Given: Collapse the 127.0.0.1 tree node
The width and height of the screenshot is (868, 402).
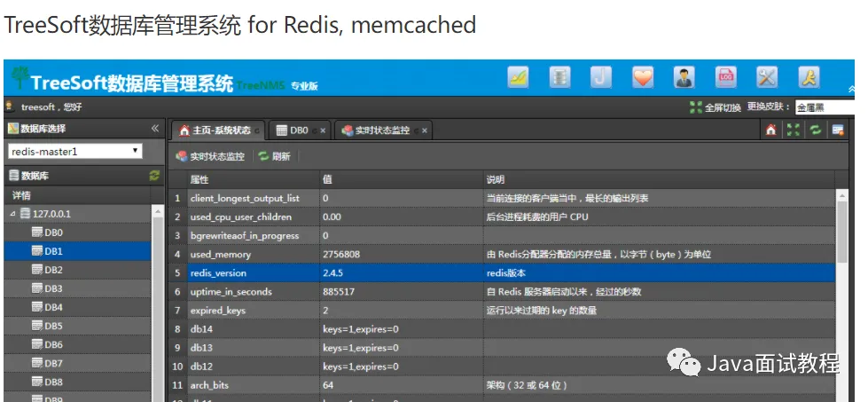Looking at the screenshot, I should pyautogui.click(x=12, y=214).
